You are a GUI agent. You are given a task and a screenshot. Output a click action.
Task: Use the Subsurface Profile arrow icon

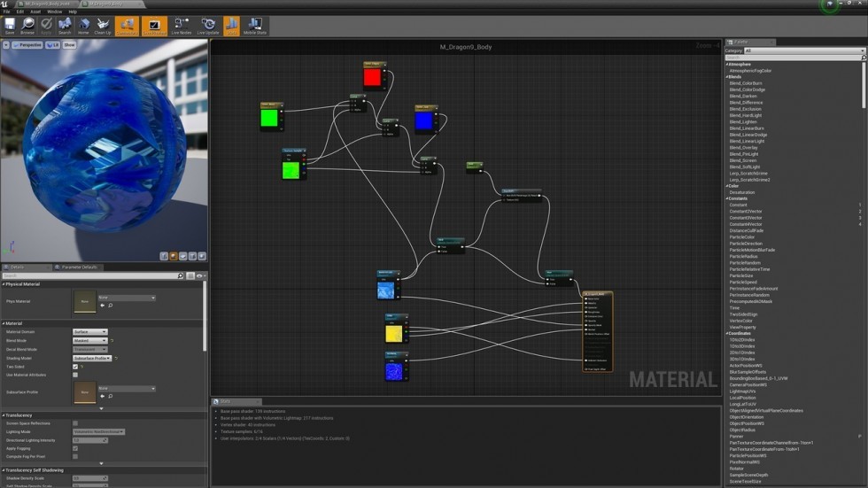click(102, 396)
